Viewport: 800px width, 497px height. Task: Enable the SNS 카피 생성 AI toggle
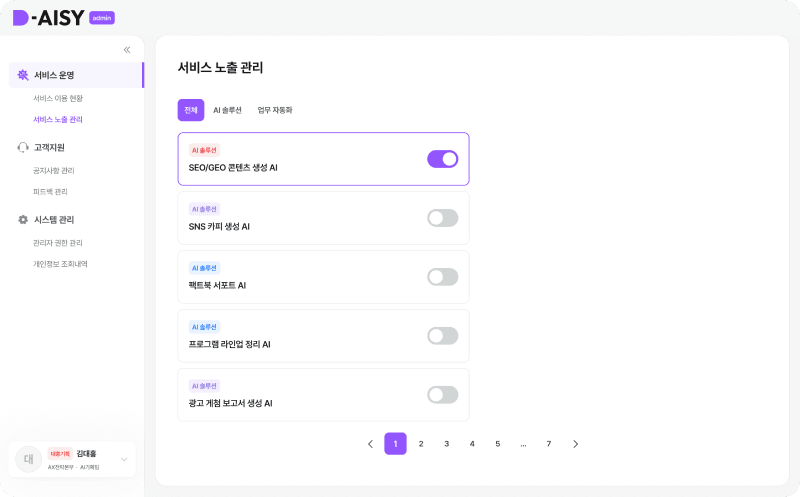tap(443, 218)
